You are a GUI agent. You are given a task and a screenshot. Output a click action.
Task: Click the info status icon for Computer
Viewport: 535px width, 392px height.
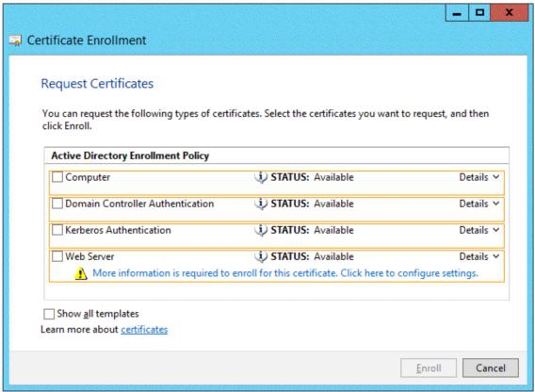261,177
